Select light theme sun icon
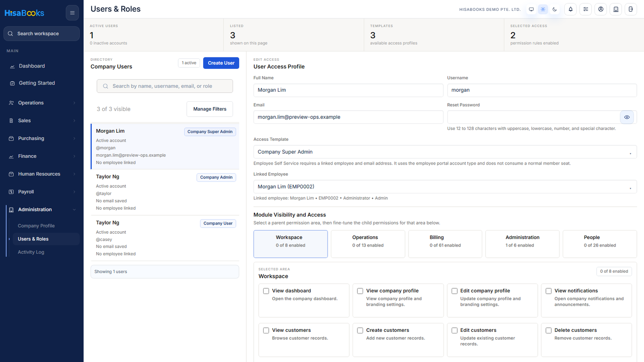This screenshot has height=362, width=644. click(543, 9)
